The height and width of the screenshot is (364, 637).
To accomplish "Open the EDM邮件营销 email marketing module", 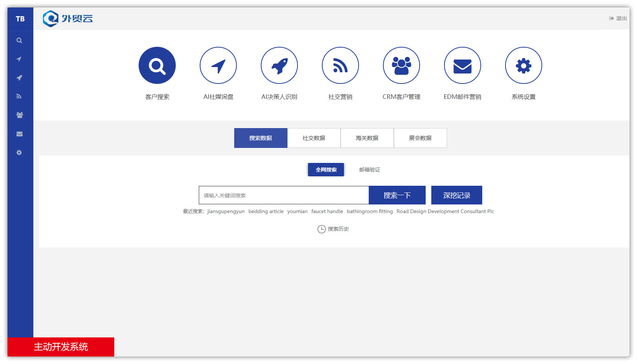I will [x=462, y=65].
